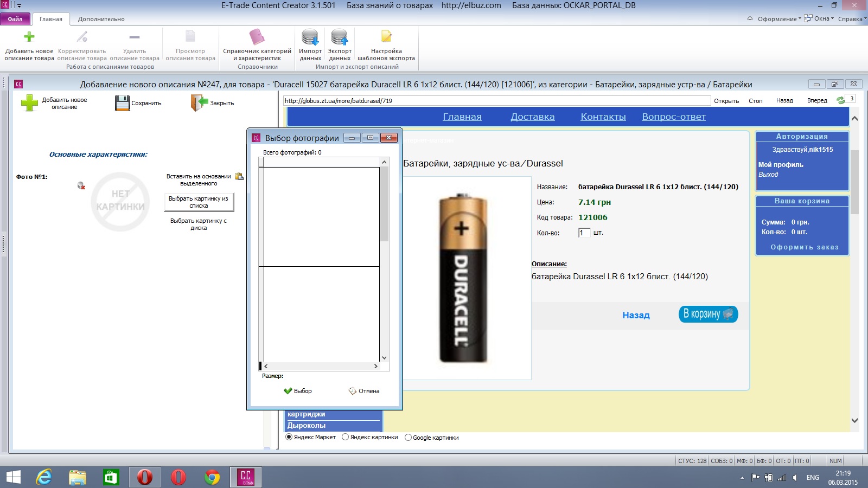Screen dimensions: 868x488
Task: Click the 'Импорт данных' icon
Action: coord(310,37)
